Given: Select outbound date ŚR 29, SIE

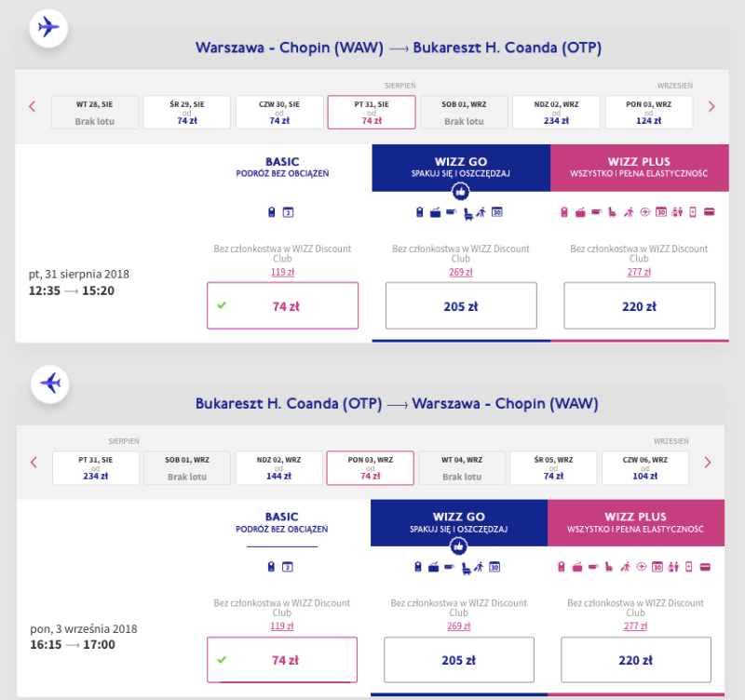Looking at the screenshot, I should pos(187,112).
